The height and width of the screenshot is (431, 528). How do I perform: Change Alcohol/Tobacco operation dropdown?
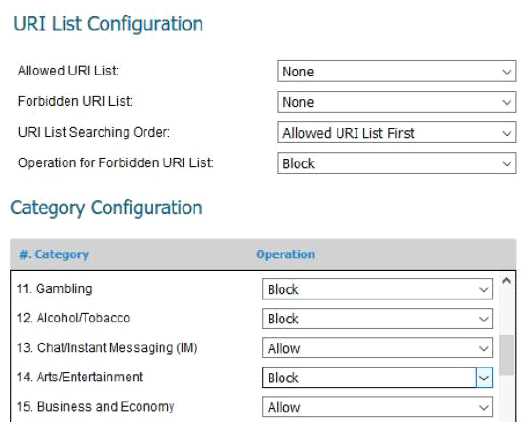(x=377, y=318)
